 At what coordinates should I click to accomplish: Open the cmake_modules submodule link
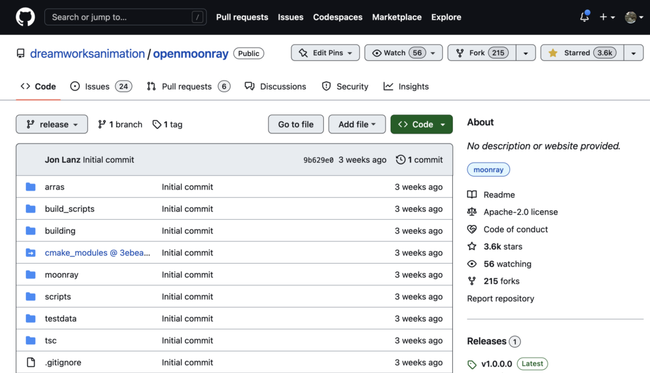tap(97, 253)
